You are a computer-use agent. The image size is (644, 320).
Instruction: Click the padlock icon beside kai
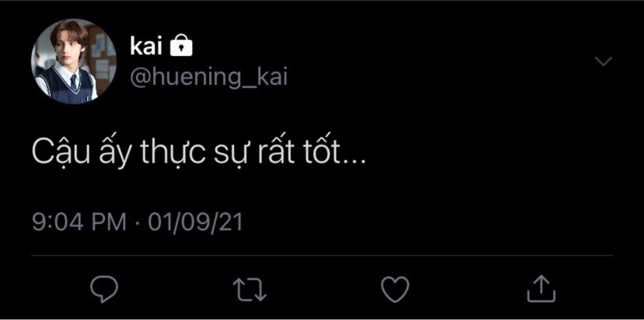pyautogui.click(x=181, y=47)
